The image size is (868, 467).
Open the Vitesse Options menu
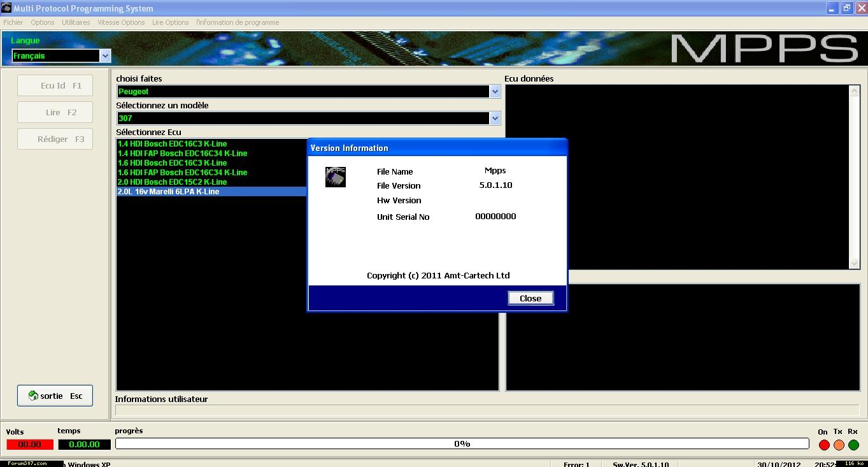[121, 22]
